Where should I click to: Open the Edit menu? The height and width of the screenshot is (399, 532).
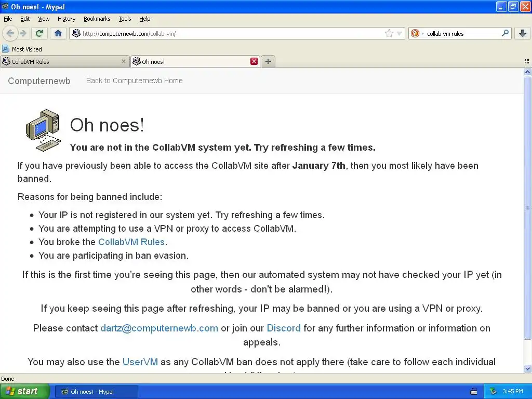click(25, 19)
